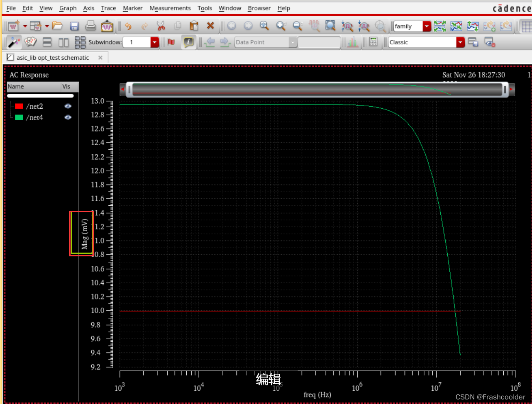Close the asic_lib opt_test schematic tab

pos(100,58)
